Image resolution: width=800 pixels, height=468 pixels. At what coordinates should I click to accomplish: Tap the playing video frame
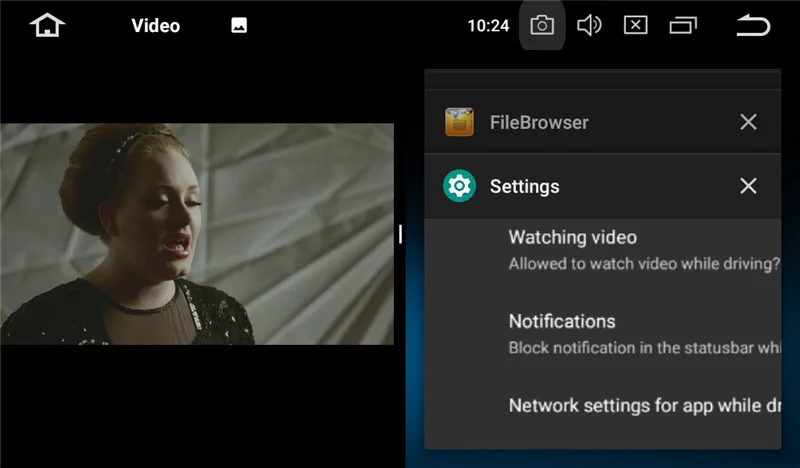coord(197,234)
